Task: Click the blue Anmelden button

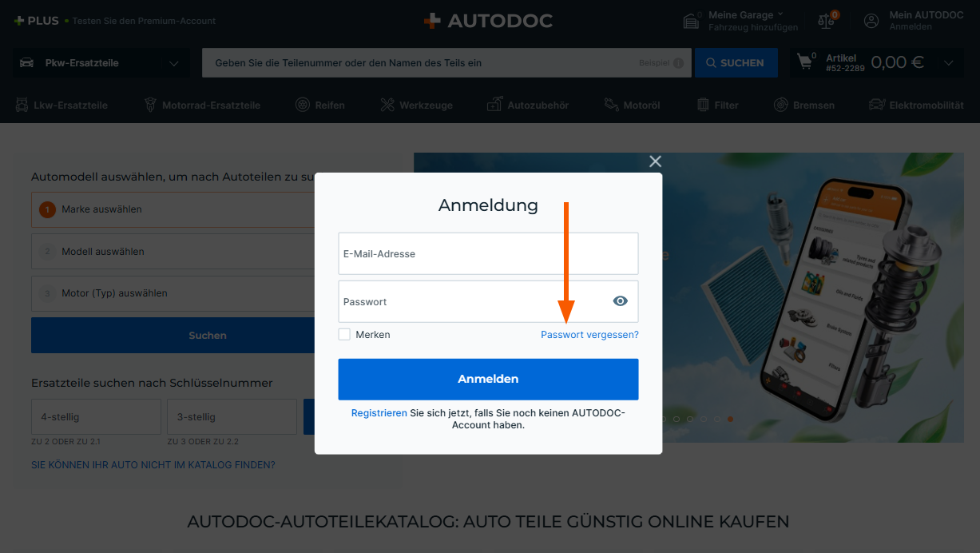Action: click(x=488, y=379)
